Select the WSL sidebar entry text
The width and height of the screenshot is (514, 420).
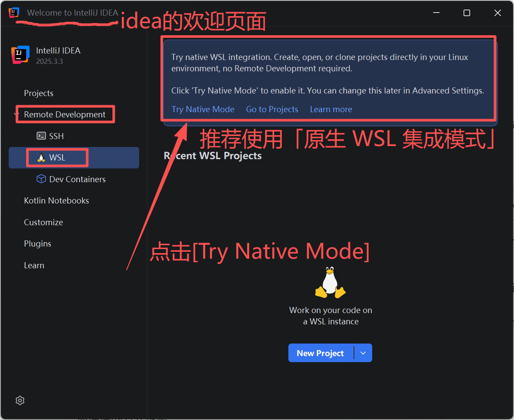point(57,157)
